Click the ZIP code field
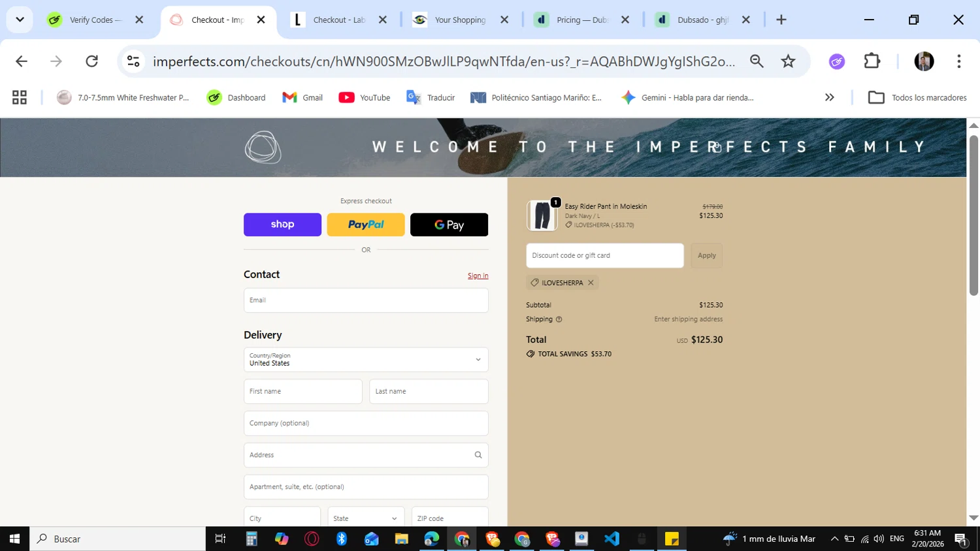This screenshot has width=980, height=551. click(x=450, y=518)
